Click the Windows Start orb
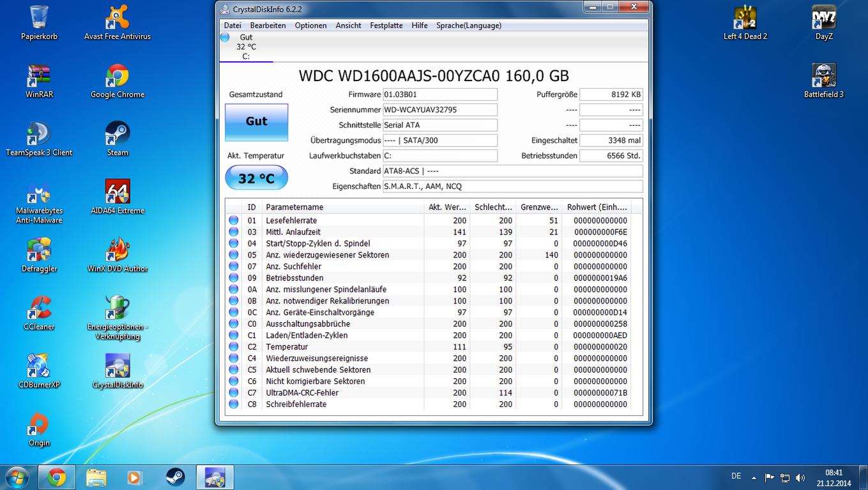 coord(17,477)
